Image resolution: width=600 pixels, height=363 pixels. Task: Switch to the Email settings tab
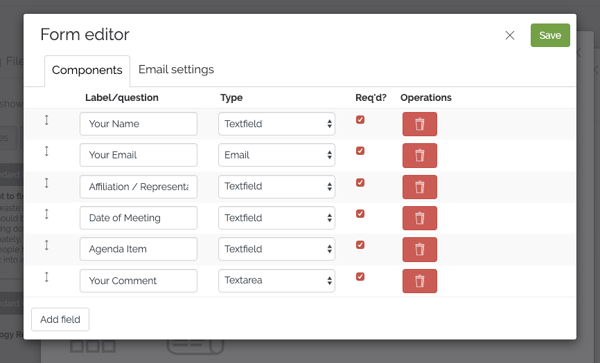(x=176, y=70)
